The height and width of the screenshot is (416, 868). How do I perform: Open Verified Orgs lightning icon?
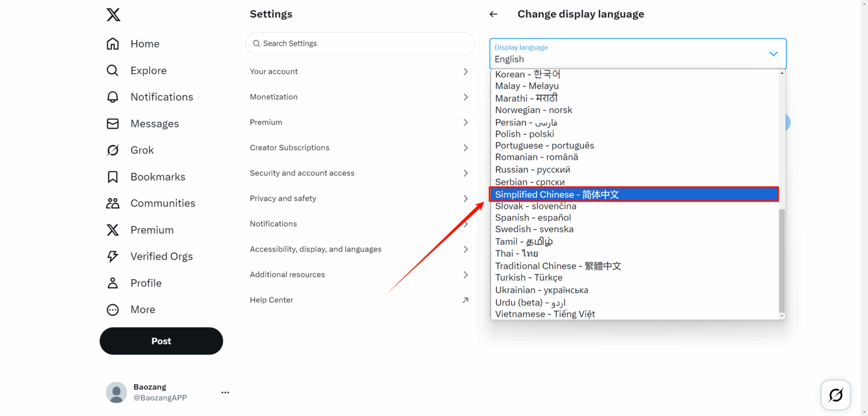click(113, 256)
